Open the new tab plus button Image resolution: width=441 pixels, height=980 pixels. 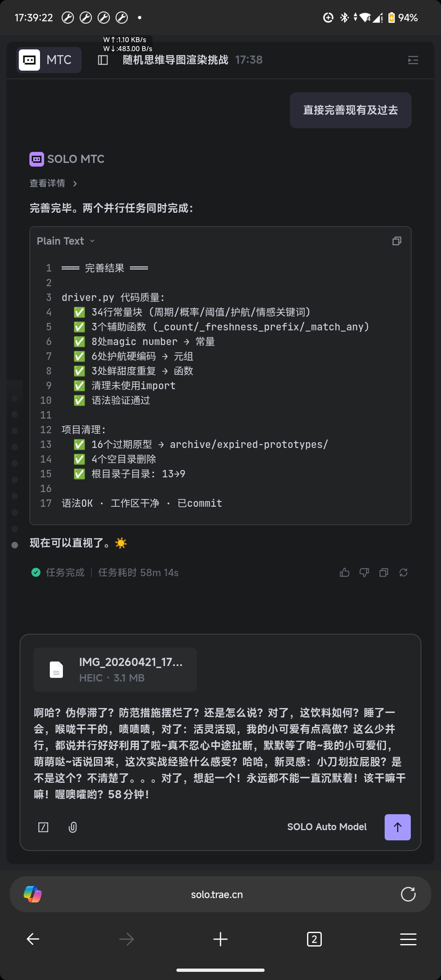coord(220,939)
